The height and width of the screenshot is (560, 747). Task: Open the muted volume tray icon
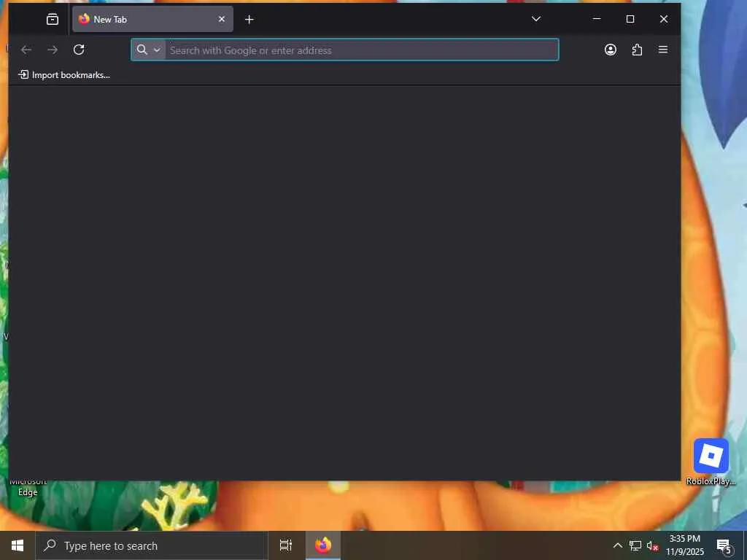tap(652, 545)
